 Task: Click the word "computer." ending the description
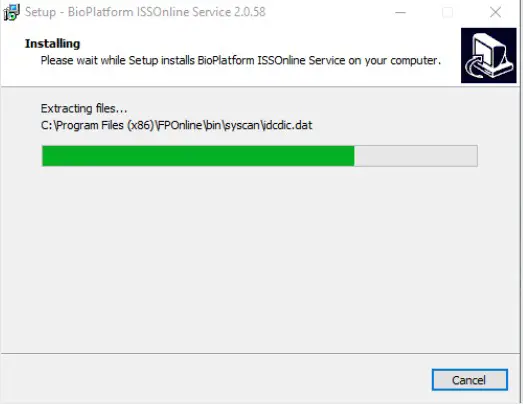click(x=416, y=61)
